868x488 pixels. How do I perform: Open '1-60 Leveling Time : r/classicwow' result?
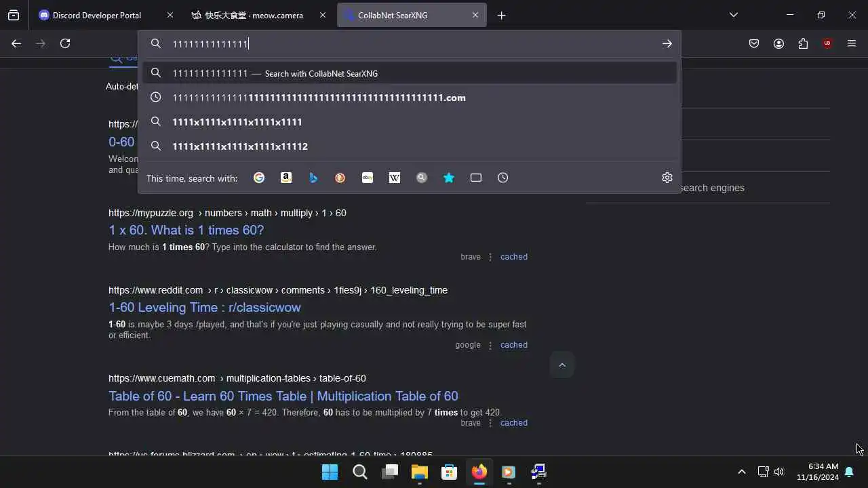tap(205, 307)
